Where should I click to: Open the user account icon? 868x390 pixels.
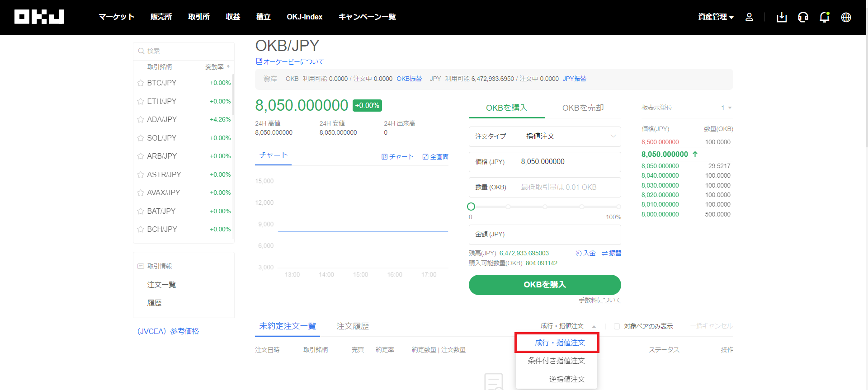coord(749,17)
